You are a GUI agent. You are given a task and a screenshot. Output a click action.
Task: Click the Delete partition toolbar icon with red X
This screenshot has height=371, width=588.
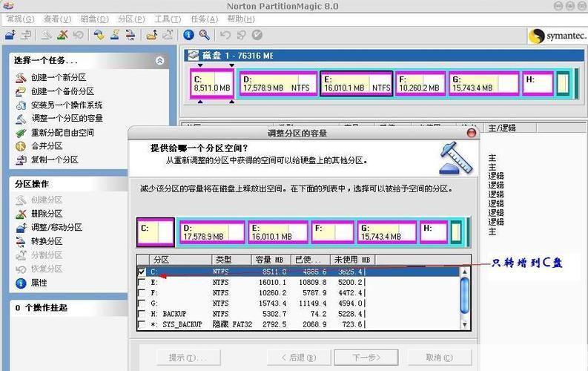pyautogui.click(x=62, y=35)
